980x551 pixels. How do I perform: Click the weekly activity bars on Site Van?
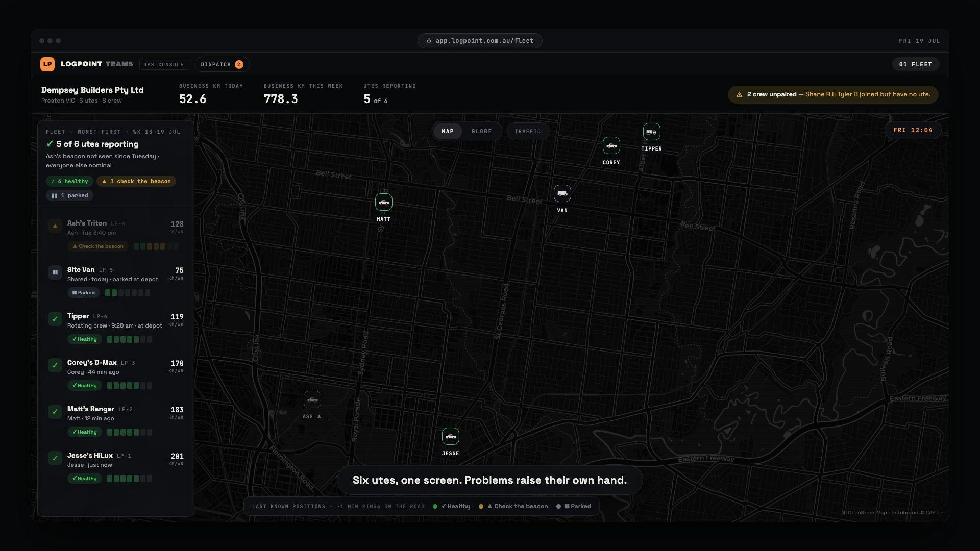click(128, 293)
